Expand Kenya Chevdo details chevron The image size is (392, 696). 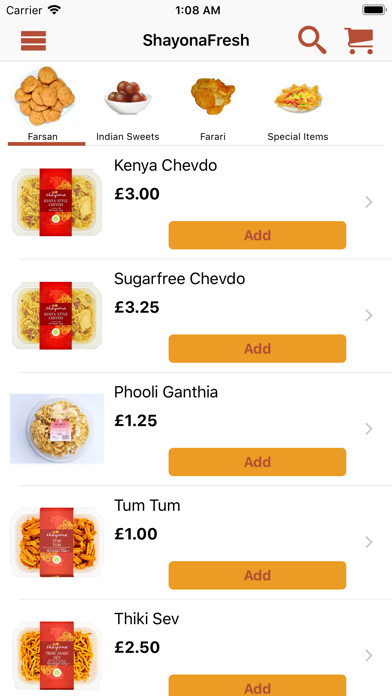point(368,202)
